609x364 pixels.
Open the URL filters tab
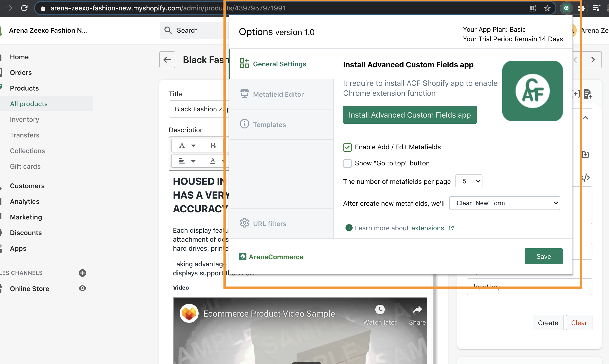[x=270, y=223]
